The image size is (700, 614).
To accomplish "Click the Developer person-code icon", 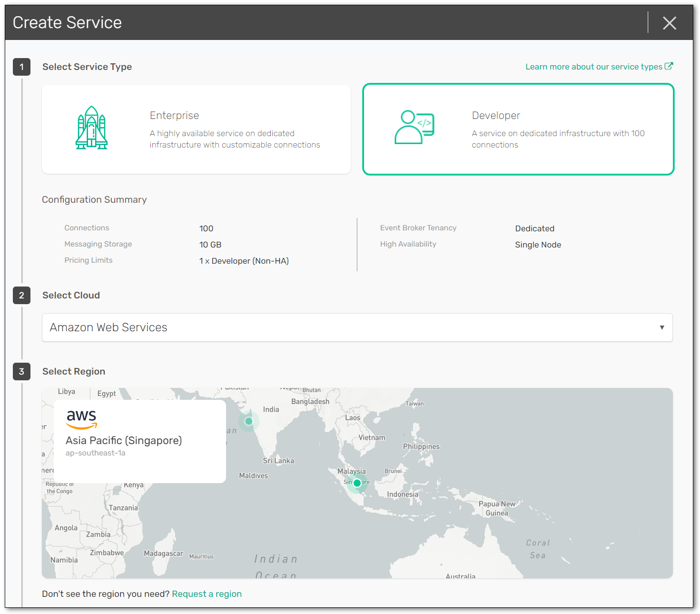I will point(414,128).
